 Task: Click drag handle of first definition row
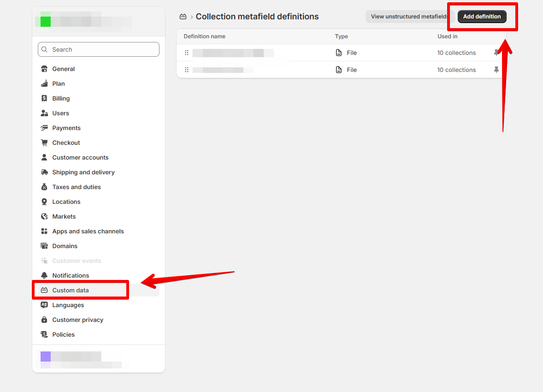tap(187, 53)
